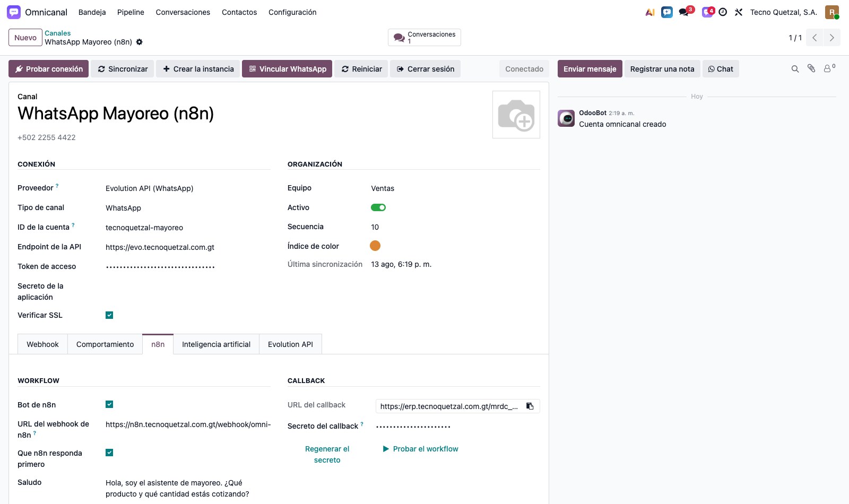Open the WhatsApp Chat button
The image size is (849, 504).
[721, 69]
